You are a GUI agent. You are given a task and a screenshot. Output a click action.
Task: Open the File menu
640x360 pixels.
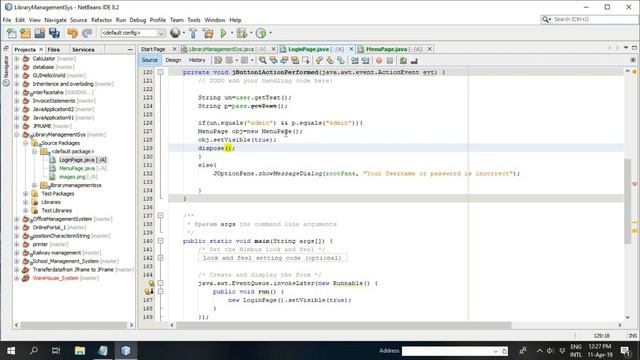tap(7, 20)
